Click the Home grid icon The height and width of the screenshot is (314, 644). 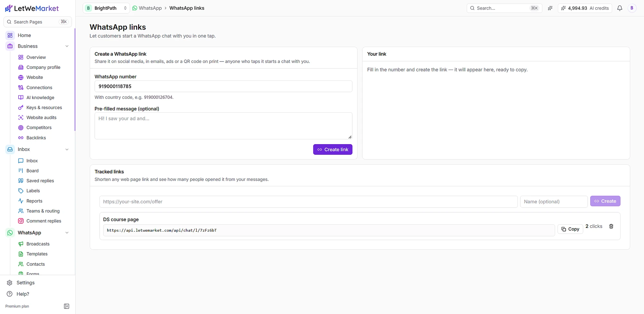click(10, 35)
